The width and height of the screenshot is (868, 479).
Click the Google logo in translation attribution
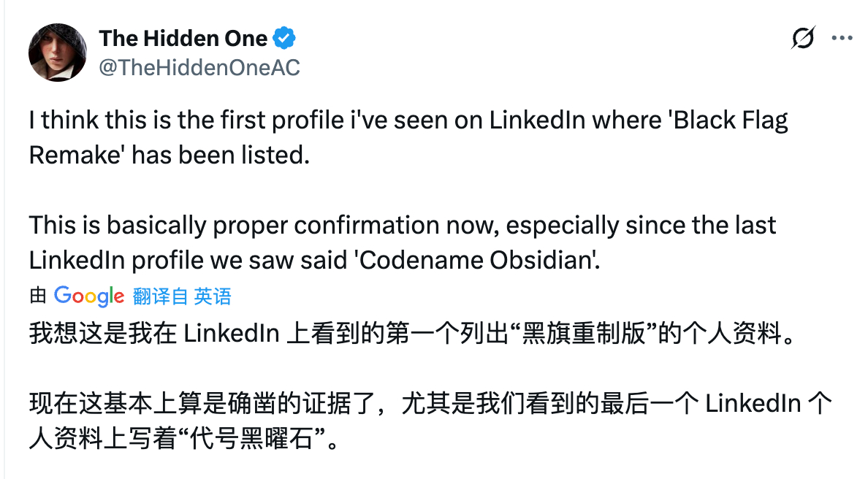88,296
